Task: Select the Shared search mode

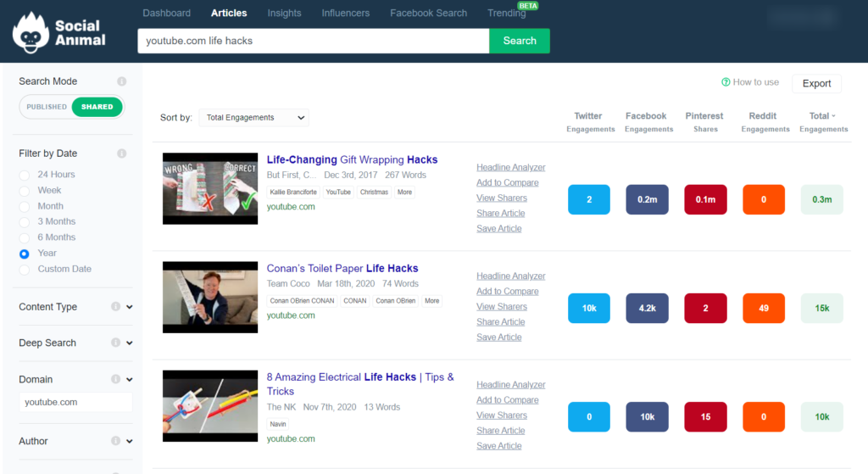Action: point(97,107)
